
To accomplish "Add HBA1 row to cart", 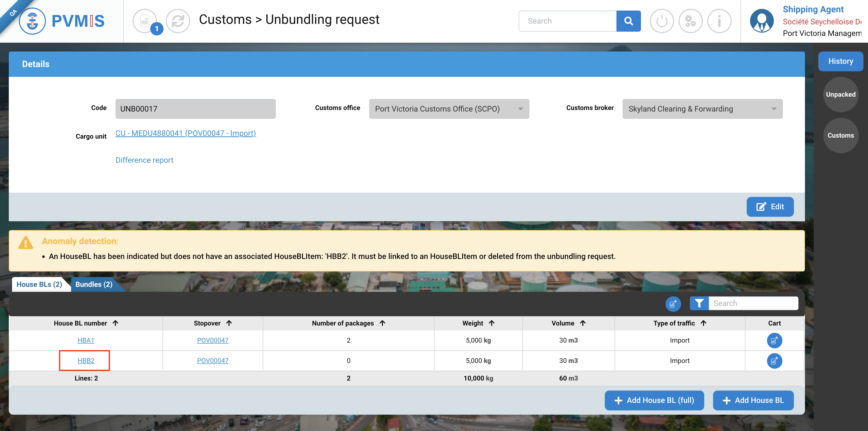I will (774, 340).
